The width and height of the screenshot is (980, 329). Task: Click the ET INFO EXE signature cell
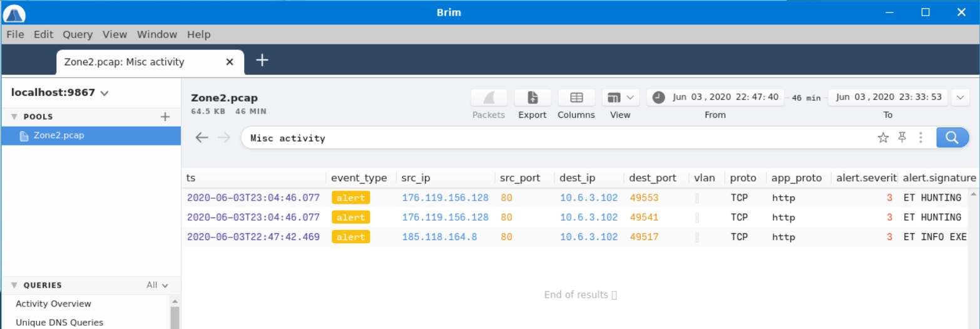point(936,237)
